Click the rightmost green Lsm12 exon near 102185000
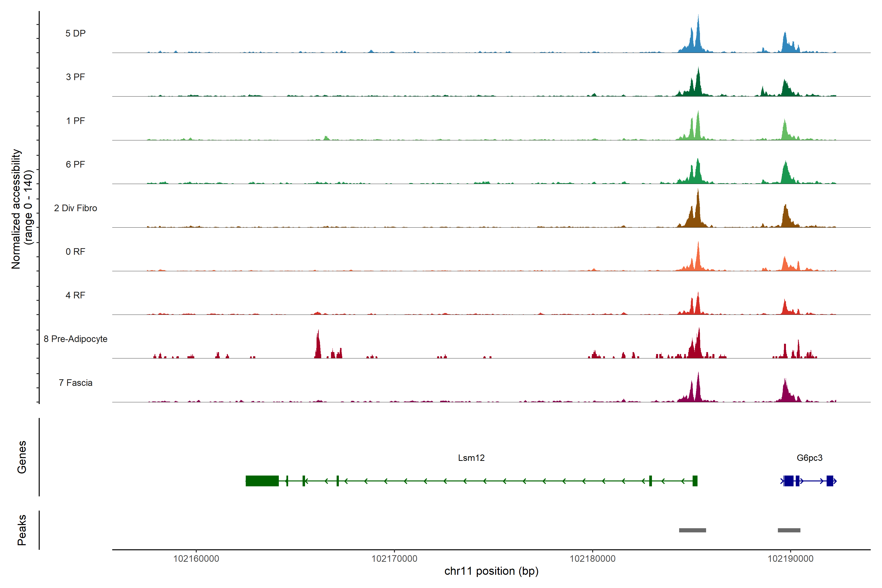Screen dimensions: 882x588 coord(695,481)
